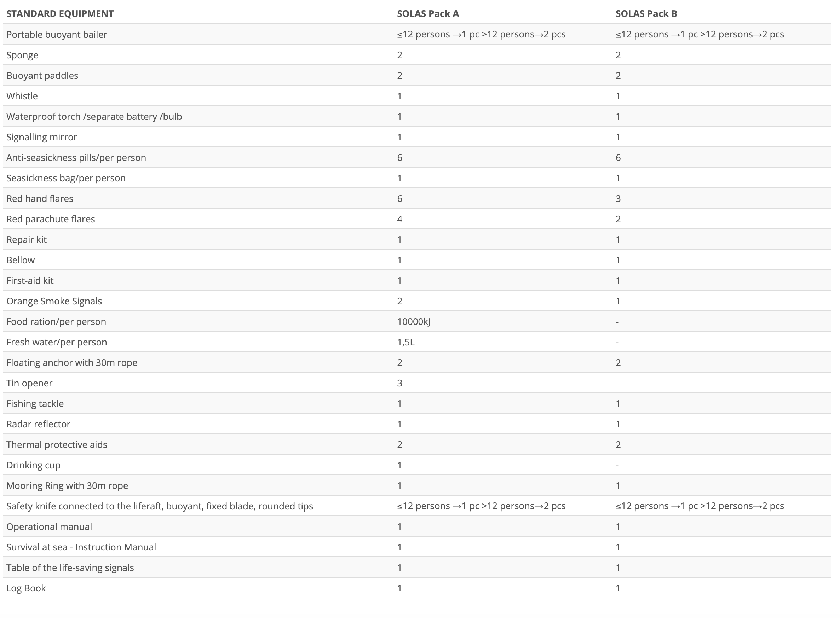Click the STANDARD EQUIPMENT column header
Viewport: 840px width, 618px height.
[60, 14]
